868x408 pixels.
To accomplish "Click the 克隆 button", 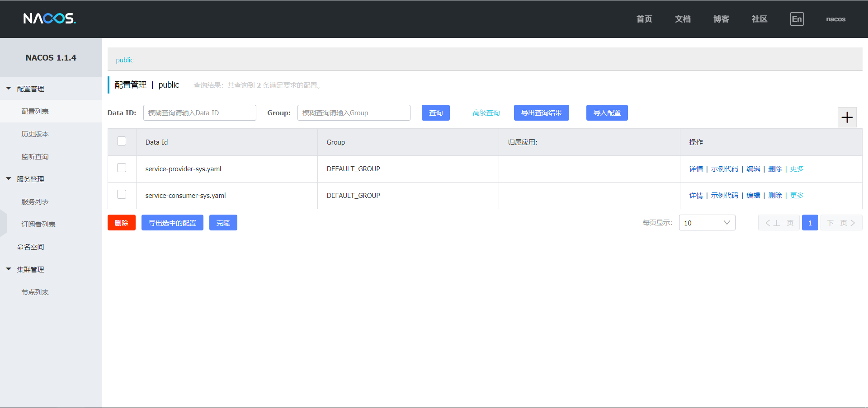I will 223,223.
